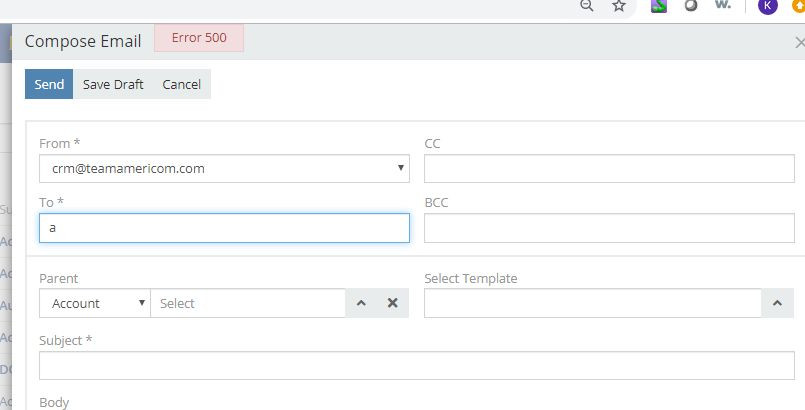Click the browser zoom out magnifier icon
The height and width of the screenshot is (410, 805).
pyautogui.click(x=587, y=6)
